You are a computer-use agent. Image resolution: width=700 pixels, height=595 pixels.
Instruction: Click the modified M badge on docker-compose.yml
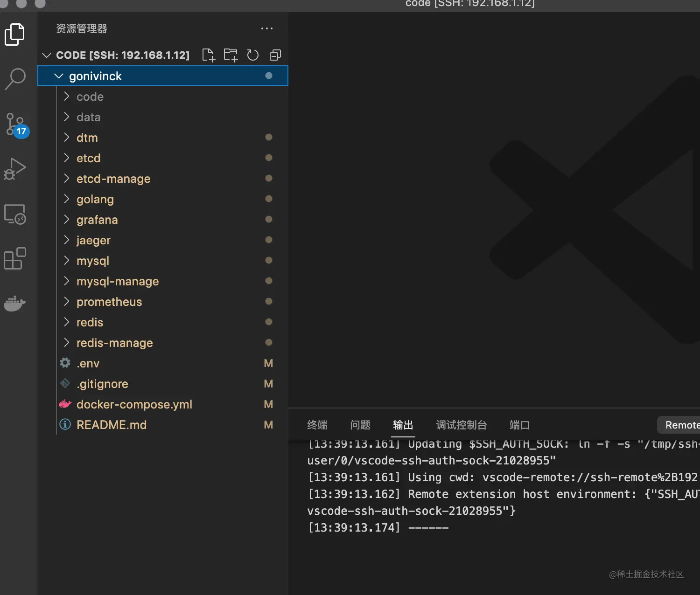(268, 404)
